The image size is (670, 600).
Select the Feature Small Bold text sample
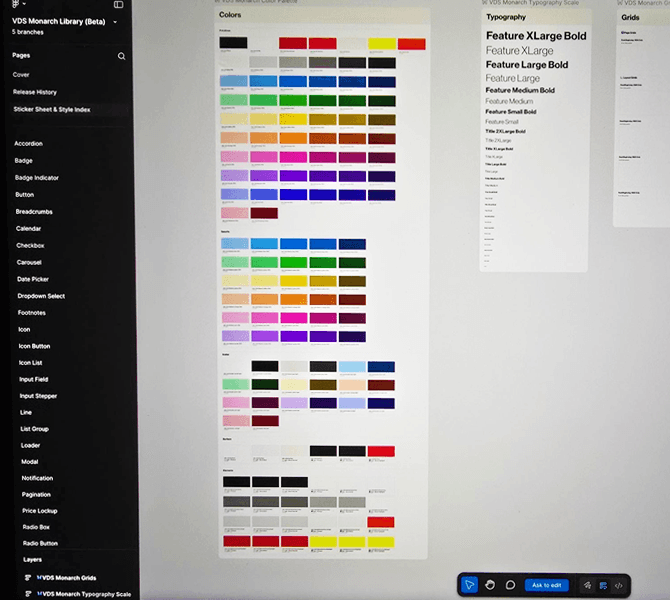[x=511, y=112]
